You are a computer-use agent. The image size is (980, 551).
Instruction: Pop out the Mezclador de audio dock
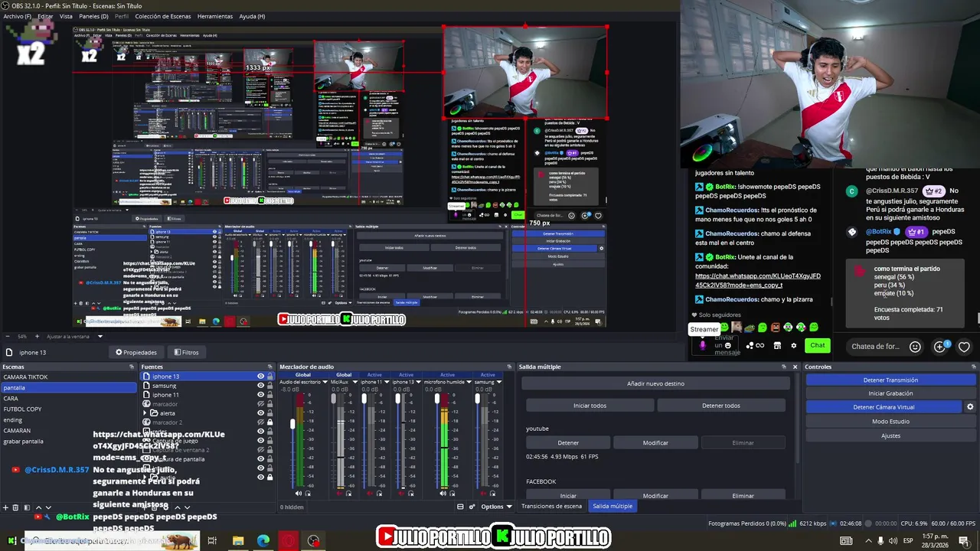pyautogui.click(x=509, y=367)
